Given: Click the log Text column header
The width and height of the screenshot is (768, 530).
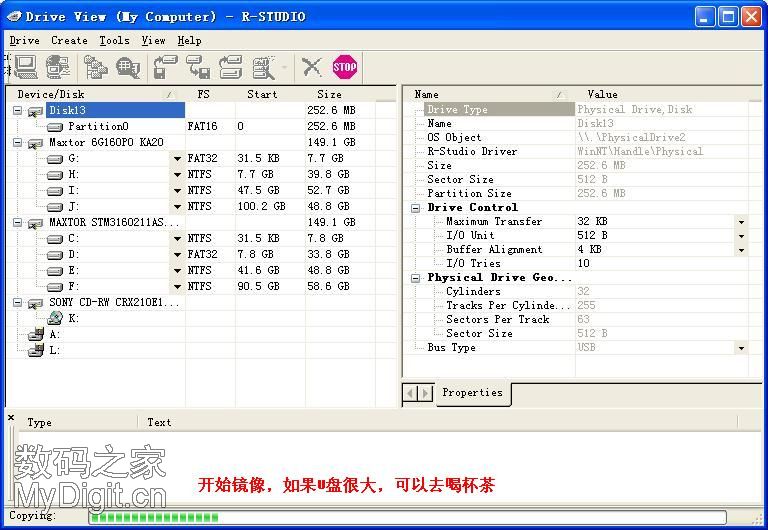Looking at the screenshot, I should (x=437, y=423).
